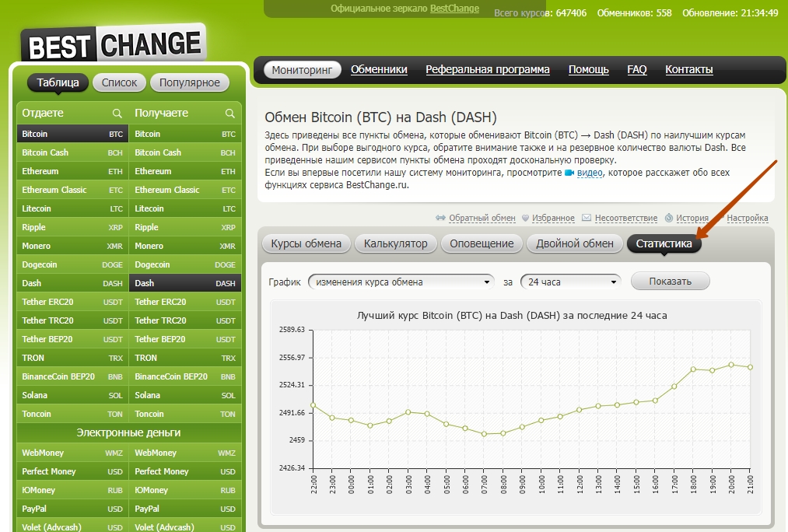Screen dimensions: 788x532
Task: Click the Электронные деньги section header
Action: [x=128, y=432]
